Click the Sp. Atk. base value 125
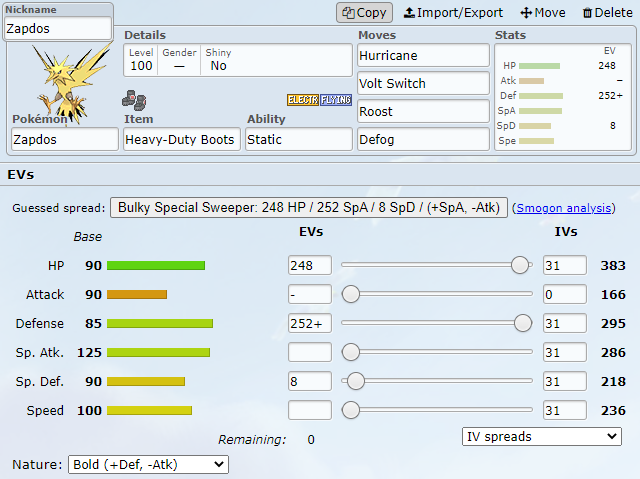Screen dimensions: 640x479 [89, 353]
